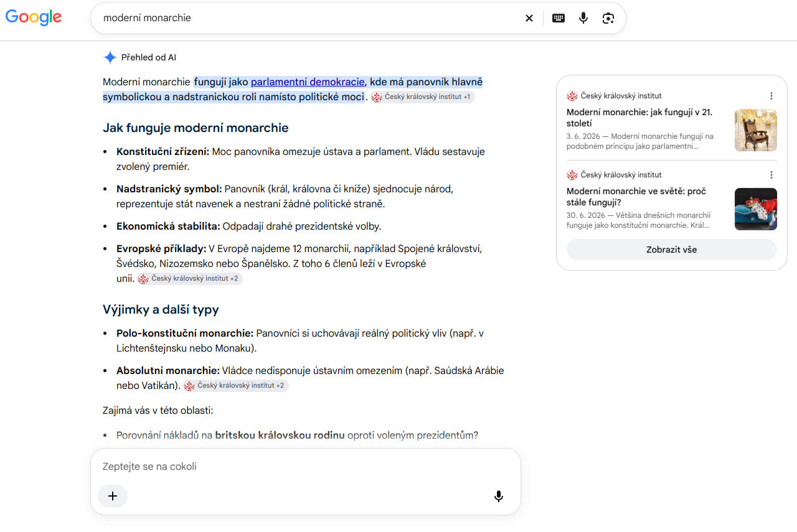Click the Přehled od AI sparkle icon
Image resolution: width=797 pixels, height=532 pixels.
click(x=110, y=57)
